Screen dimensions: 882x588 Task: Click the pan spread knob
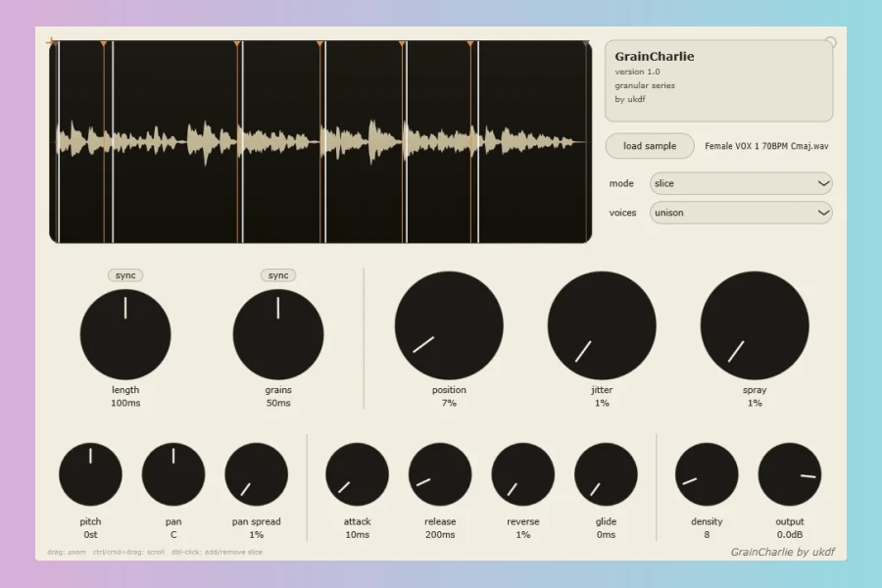pos(257,474)
